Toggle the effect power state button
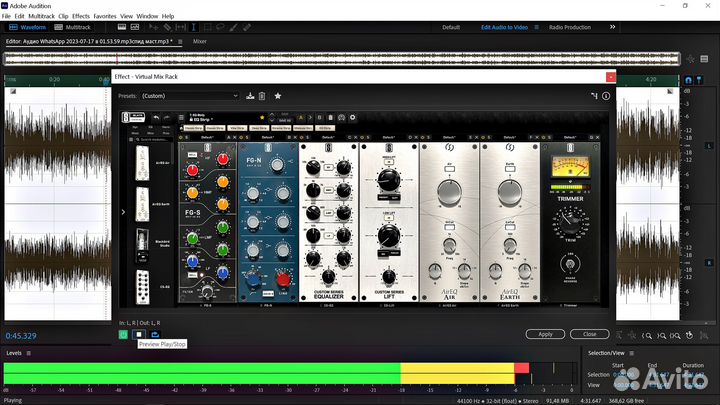This screenshot has height=405, width=720. (123, 335)
